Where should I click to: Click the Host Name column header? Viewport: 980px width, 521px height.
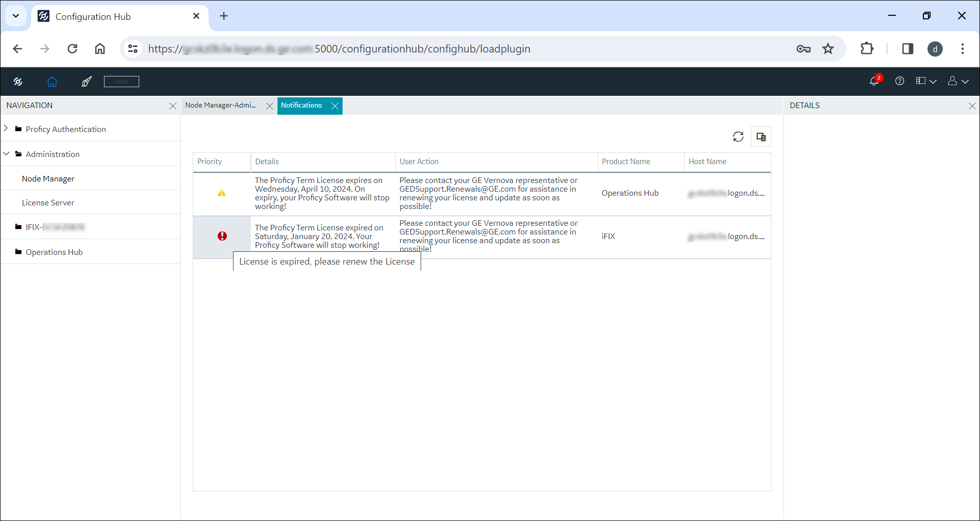[x=728, y=162]
